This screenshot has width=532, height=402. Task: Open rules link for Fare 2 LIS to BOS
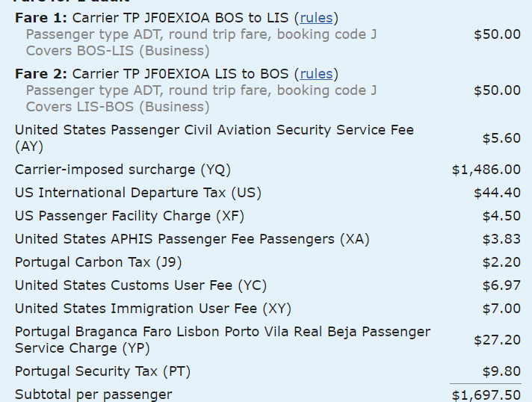point(316,74)
